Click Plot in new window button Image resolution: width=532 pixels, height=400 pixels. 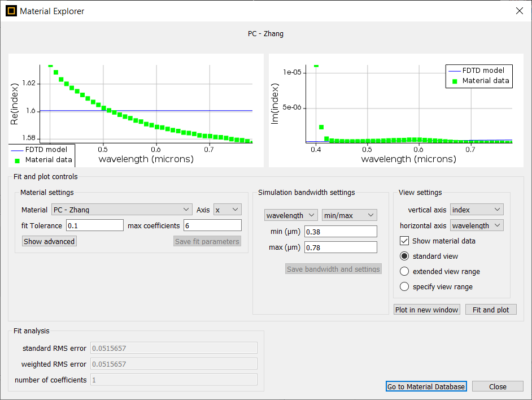427,310
